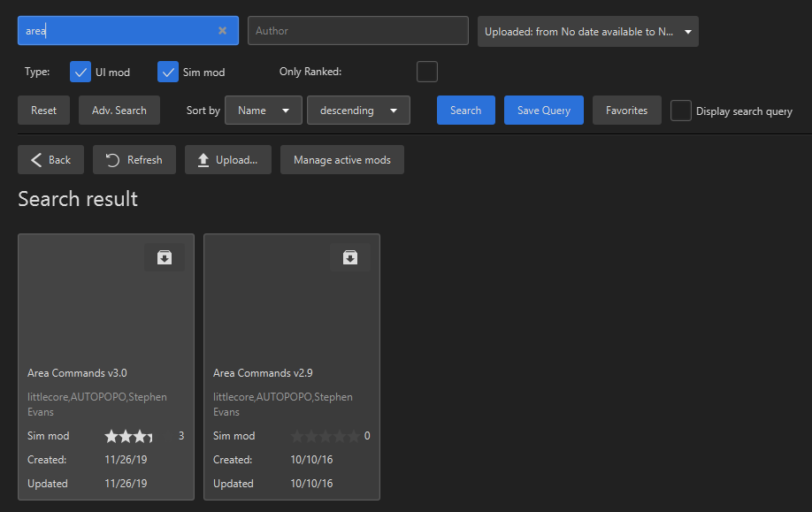Screen dimensions: 812x512
Task: Click Save Query
Action: coord(544,111)
